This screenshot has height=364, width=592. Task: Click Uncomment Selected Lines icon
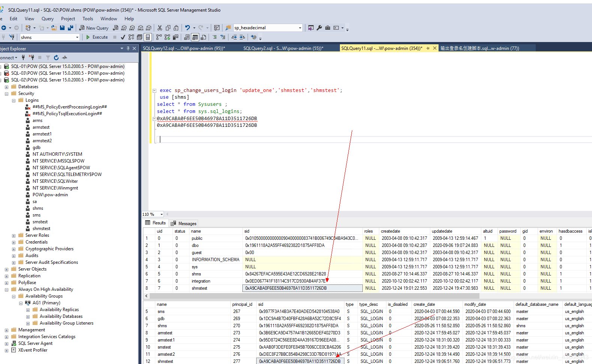(223, 37)
